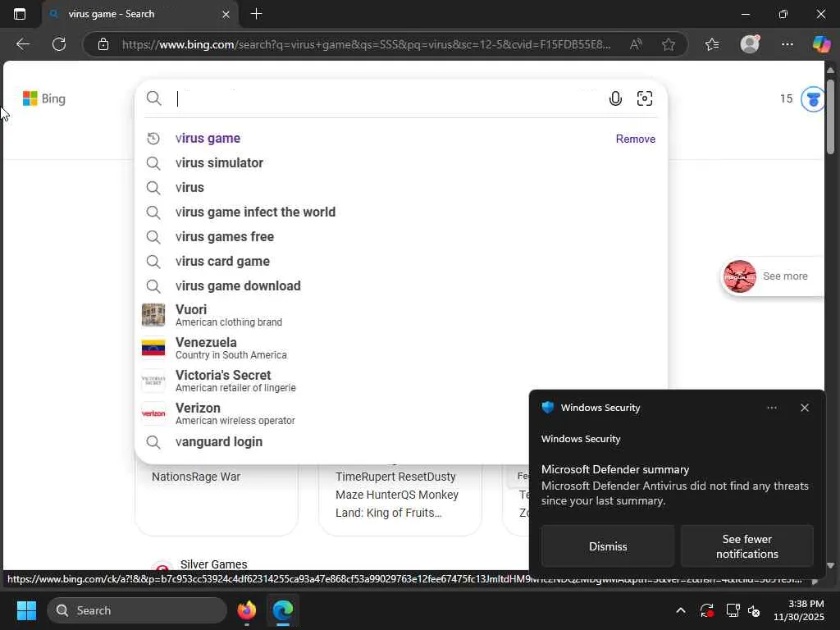Click the muted volume tray icon

point(754,610)
